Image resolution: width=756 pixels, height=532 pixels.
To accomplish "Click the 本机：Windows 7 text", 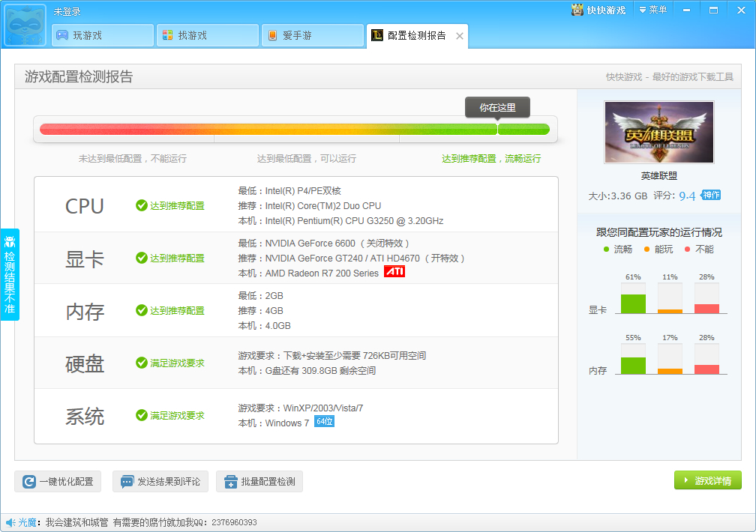I will coord(273,423).
